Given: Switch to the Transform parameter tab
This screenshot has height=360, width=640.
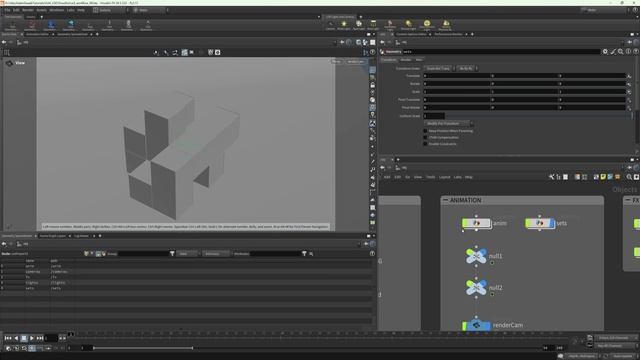Looking at the screenshot, I should (x=389, y=60).
